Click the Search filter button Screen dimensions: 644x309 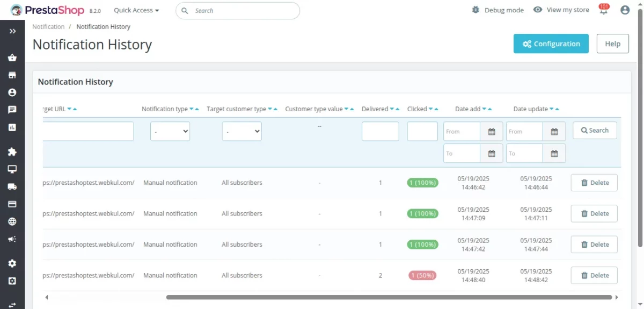[x=594, y=130]
